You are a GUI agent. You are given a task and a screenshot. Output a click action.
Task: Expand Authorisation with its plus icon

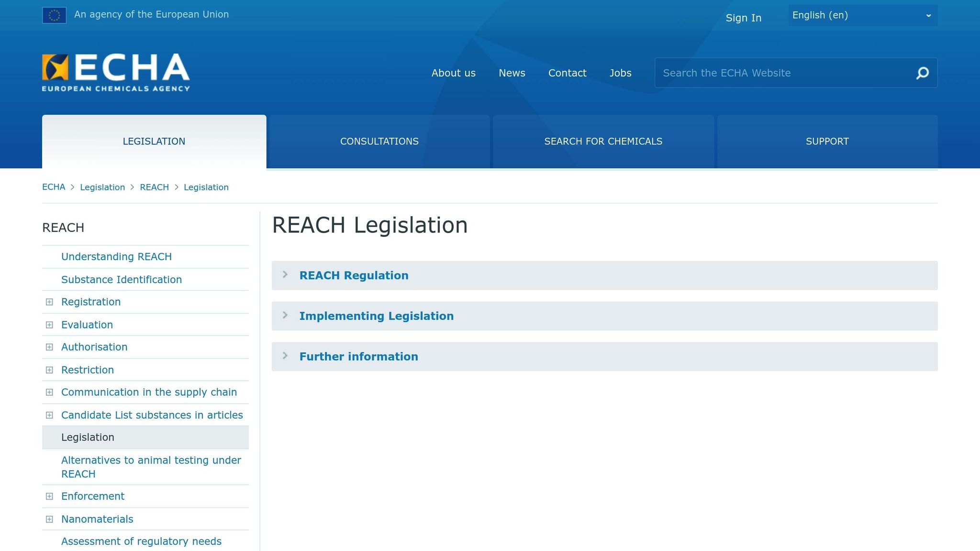pyautogui.click(x=49, y=347)
